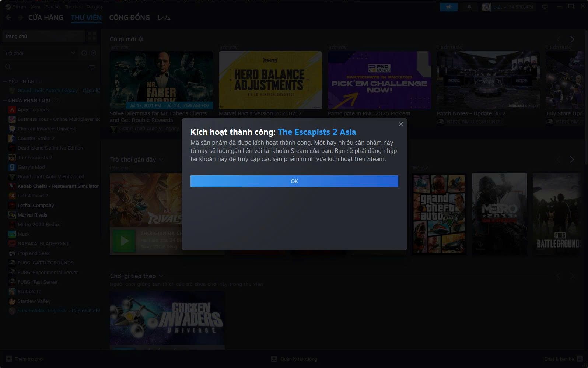Viewport: 588px width, 368px height.
Task: Toggle the library grid view icon
Action: pyautogui.click(x=92, y=36)
